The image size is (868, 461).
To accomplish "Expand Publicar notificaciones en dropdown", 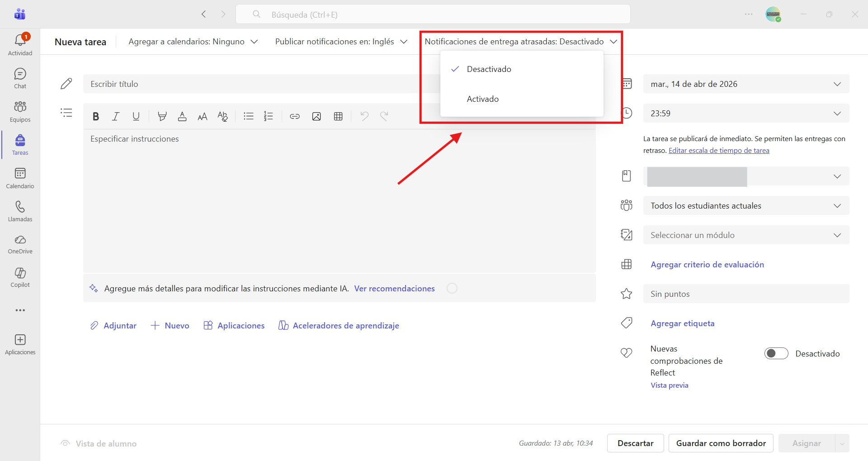I will click(x=341, y=42).
